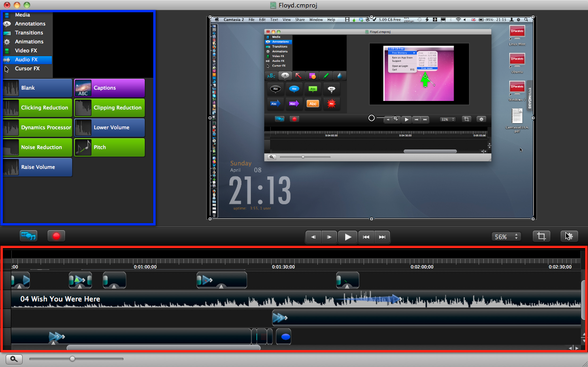Jump to previous clip with rewind button

tap(366, 237)
